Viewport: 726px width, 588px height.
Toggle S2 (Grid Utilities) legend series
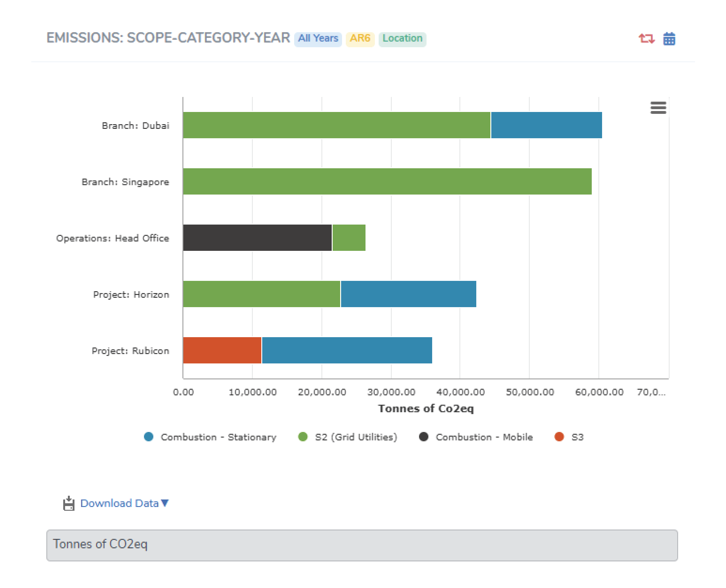(x=355, y=437)
